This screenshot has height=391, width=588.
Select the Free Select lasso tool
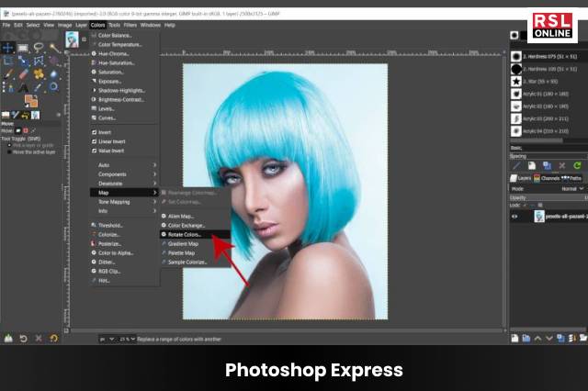point(39,48)
